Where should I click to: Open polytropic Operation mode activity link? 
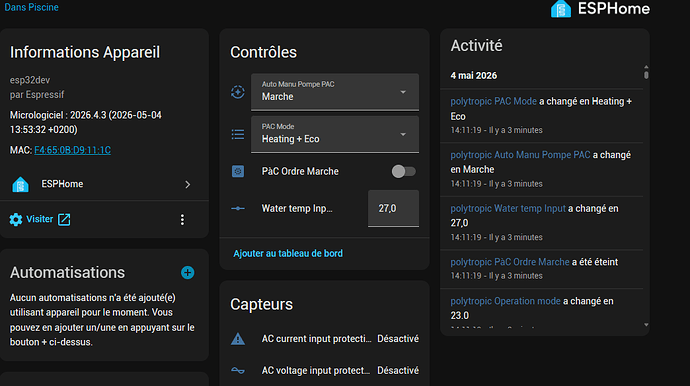505,301
